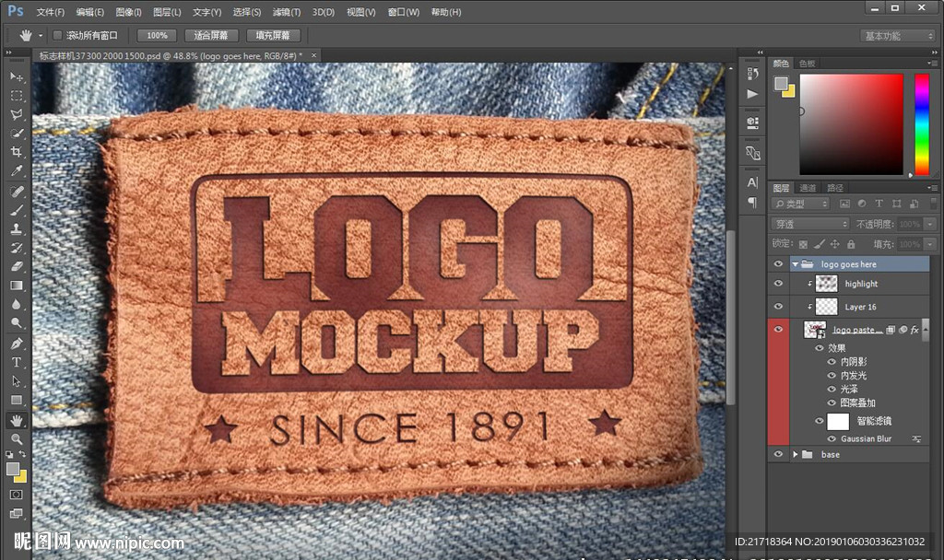Pick the Clone Stamp tool
The width and height of the screenshot is (944, 560).
[x=17, y=228]
